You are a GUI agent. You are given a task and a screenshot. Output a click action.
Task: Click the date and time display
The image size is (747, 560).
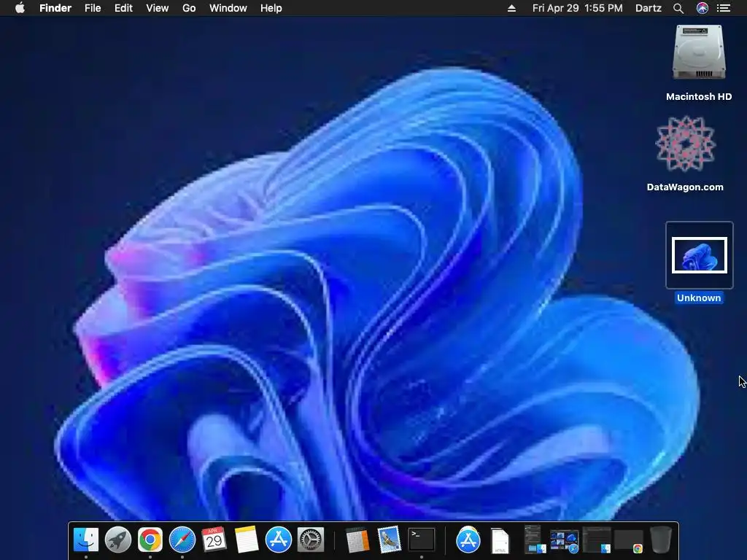(578, 8)
